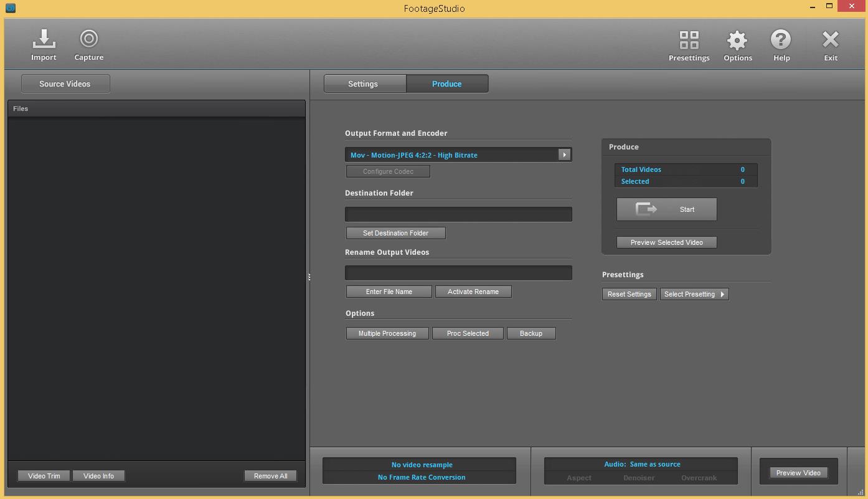Image resolution: width=868 pixels, height=499 pixels.
Task: Click the Selected count row
Action: (686, 181)
